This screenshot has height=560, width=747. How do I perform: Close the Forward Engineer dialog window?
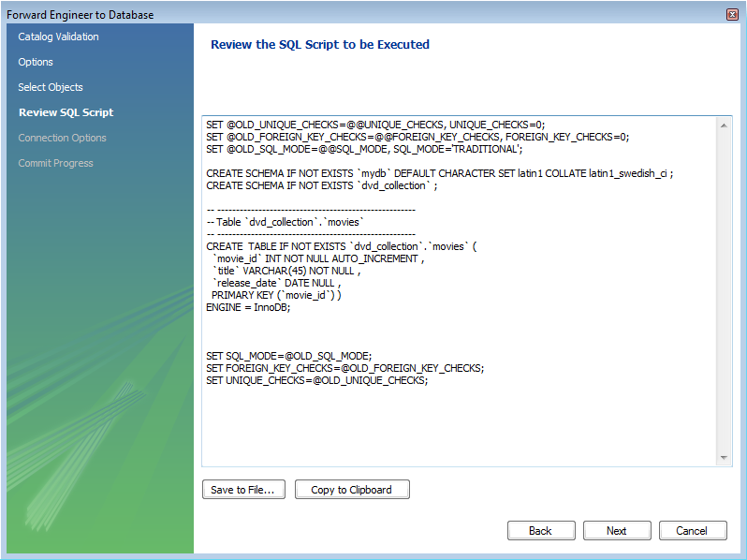731,15
